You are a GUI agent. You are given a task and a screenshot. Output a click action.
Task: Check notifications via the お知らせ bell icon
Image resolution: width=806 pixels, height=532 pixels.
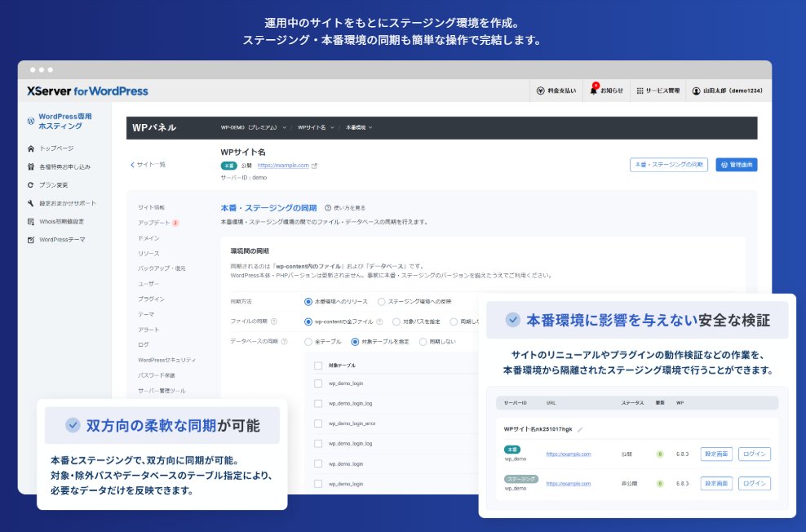[594, 90]
